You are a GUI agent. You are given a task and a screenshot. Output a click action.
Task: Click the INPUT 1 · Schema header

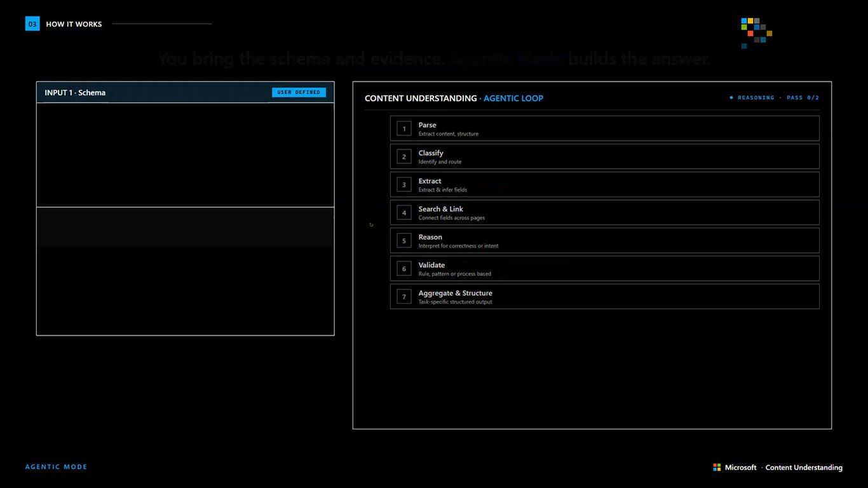185,92
